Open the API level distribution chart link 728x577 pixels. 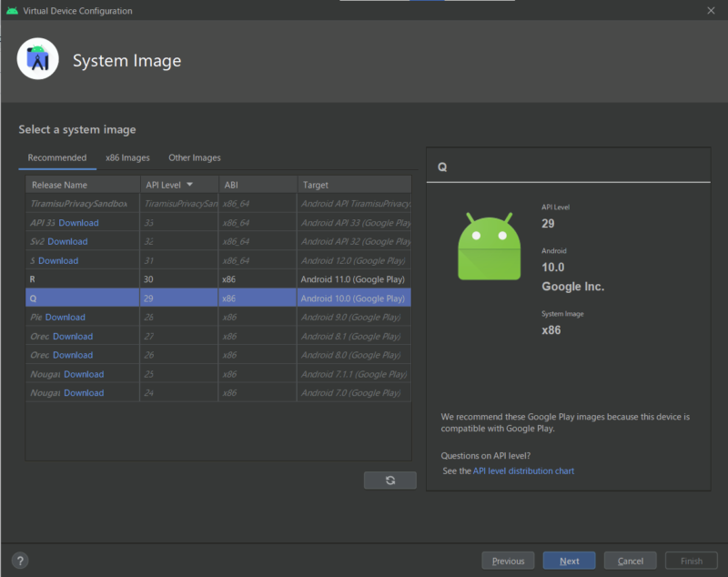click(x=523, y=471)
